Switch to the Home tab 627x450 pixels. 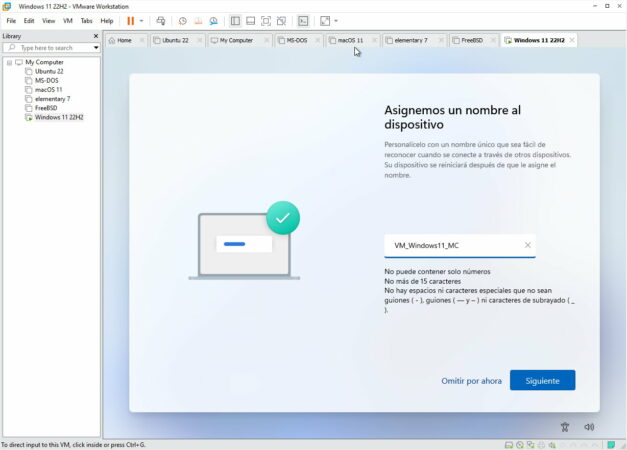click(124, 40)
